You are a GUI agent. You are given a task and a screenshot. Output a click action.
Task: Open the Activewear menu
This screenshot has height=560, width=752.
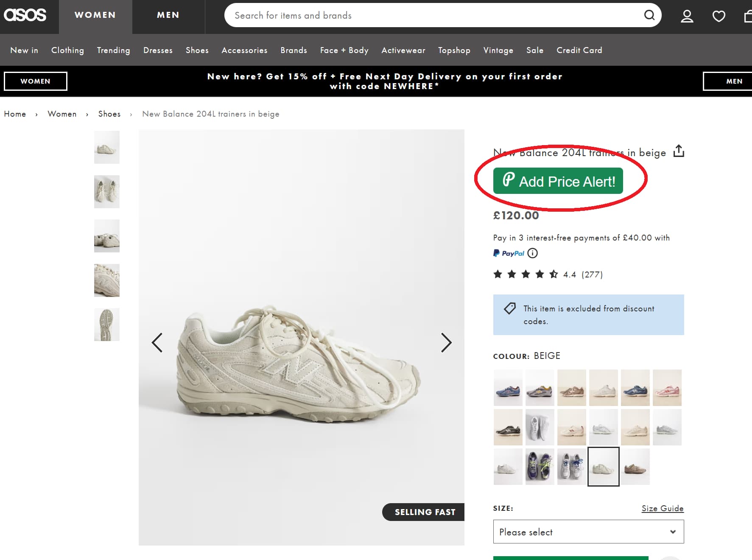[x=403, y=50]
